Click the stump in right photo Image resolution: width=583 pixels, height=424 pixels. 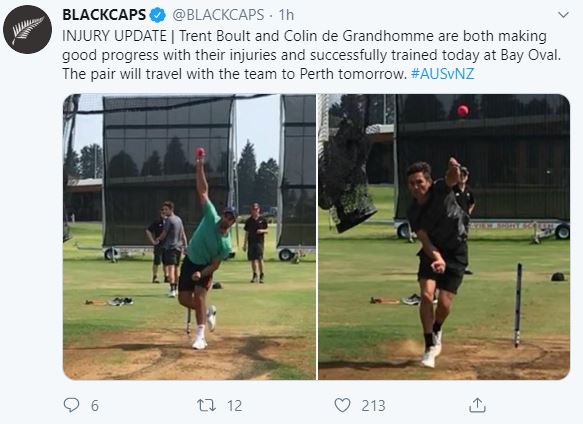click(x=518, y=305)
